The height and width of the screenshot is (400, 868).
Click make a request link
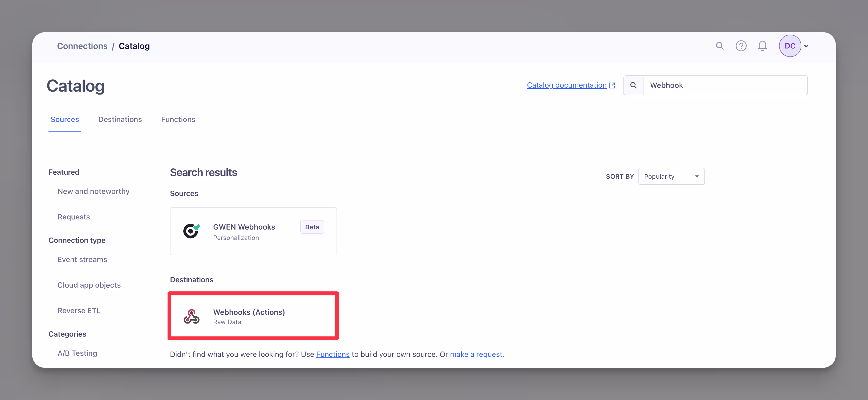(x=477, y=354)
